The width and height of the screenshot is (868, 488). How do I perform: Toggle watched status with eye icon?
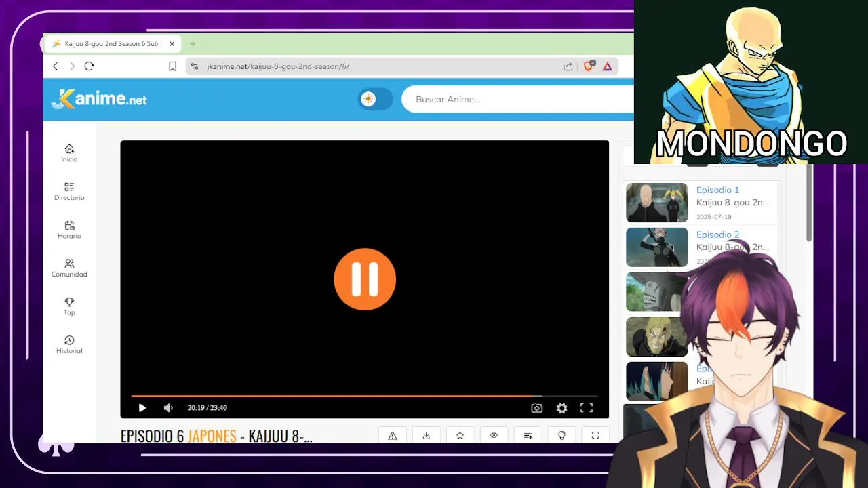click(x=494, y=435)
